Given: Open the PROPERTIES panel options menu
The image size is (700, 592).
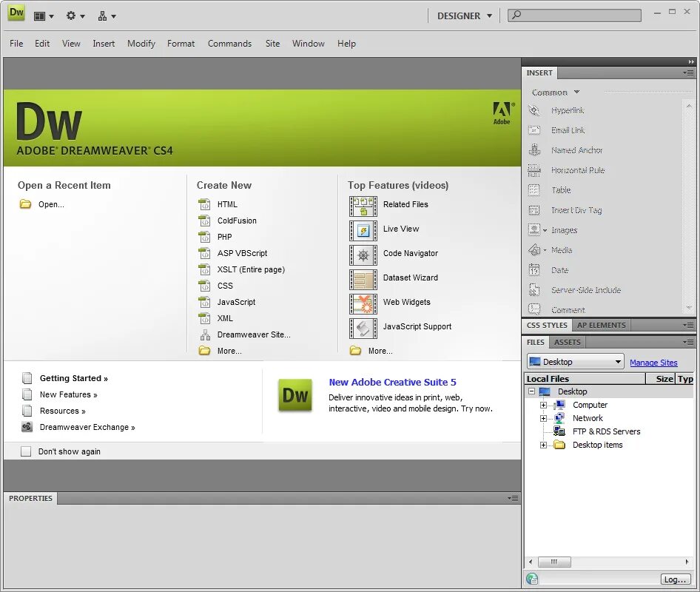Looking at the screenshot, I should [x=513, y=498].
